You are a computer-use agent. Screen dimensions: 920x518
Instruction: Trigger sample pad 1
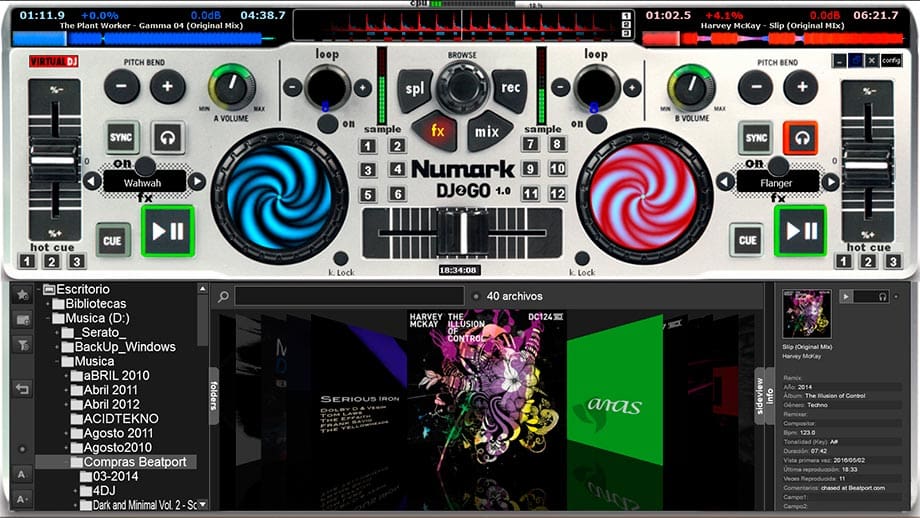click(x=368, y=146)
